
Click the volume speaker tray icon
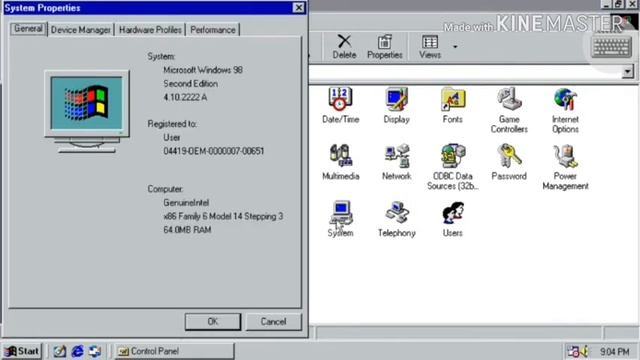click(585, 351)
